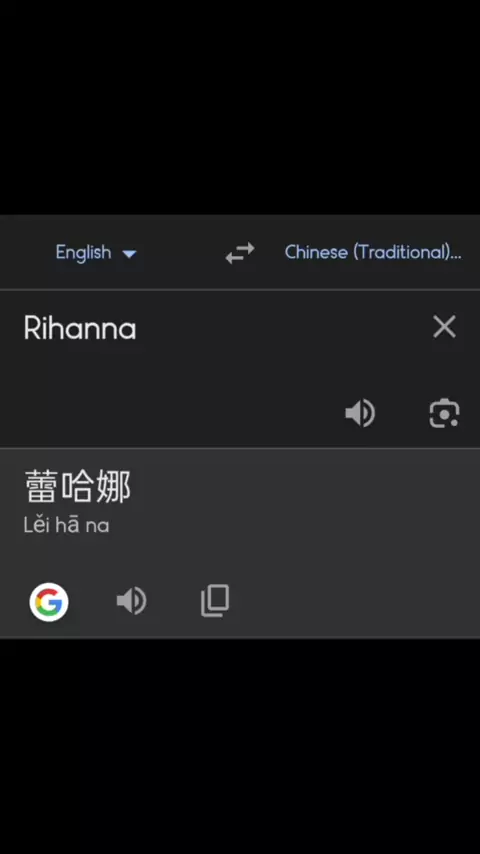This screenshot has width=480, height=854.
Task: Expand the arrow next to English
Action: pyautogui.click(x=129, y=254)
